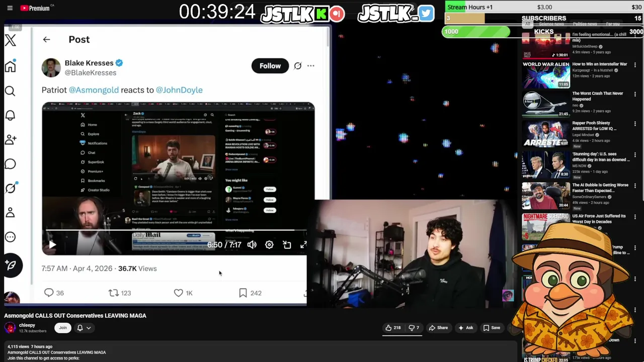
Task: Open the notification bell dropdown chevron
Action: click(89, 328)
